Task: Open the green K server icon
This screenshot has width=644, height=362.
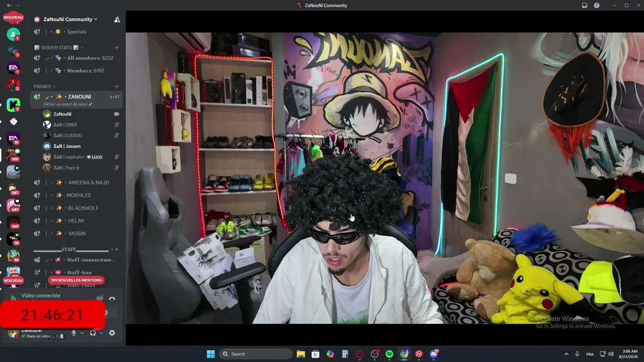Action: pos(13,105)
